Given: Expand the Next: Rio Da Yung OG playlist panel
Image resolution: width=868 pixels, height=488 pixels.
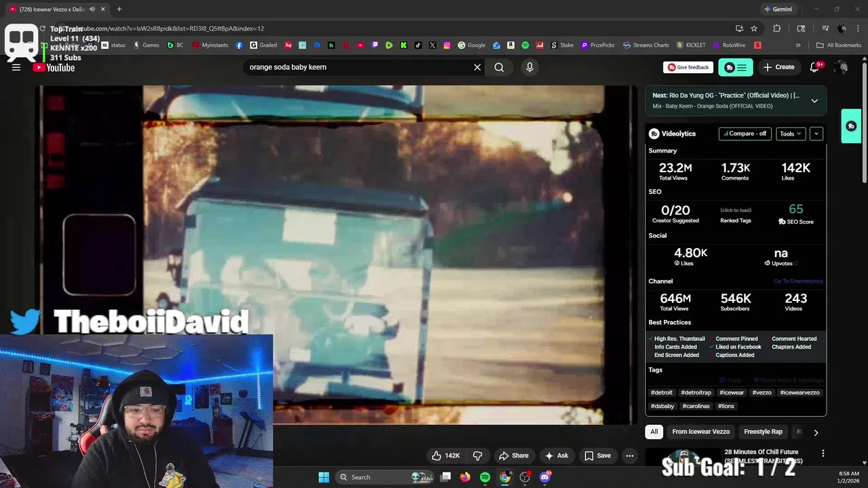Looking at the screenshot, I should (814, 100).
